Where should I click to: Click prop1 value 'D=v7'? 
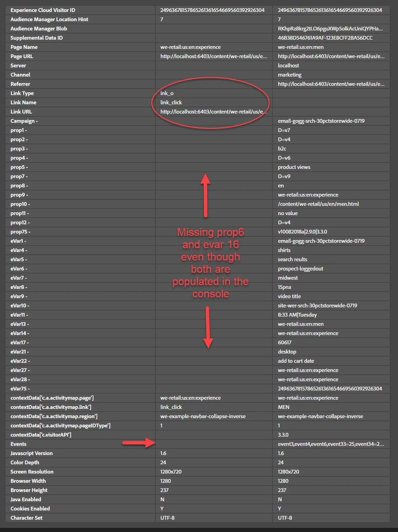point(284,130)
